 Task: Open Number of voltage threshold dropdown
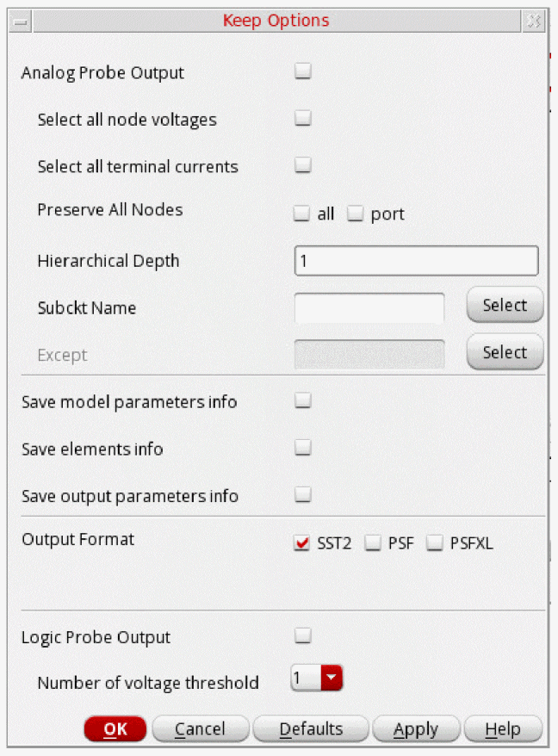point(332,679)
